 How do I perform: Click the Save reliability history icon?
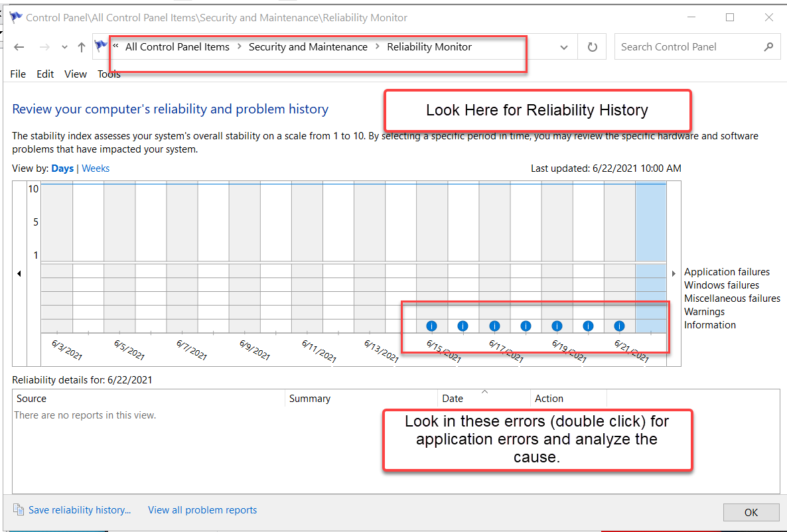pyautogui.click(x=20, y=509)
